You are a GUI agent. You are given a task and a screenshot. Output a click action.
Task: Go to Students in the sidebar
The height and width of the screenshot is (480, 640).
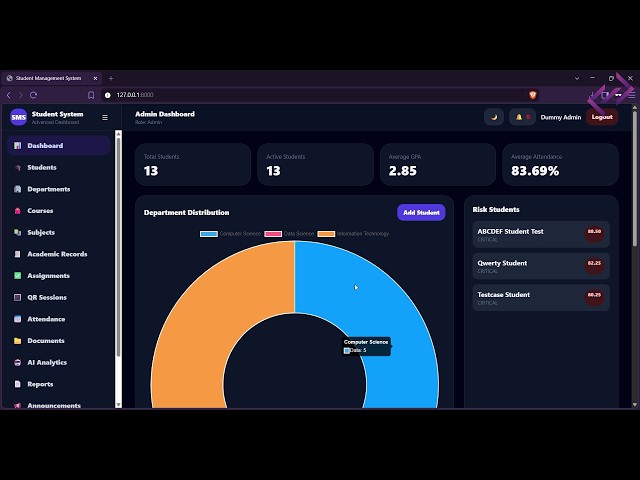pos(58,167)
